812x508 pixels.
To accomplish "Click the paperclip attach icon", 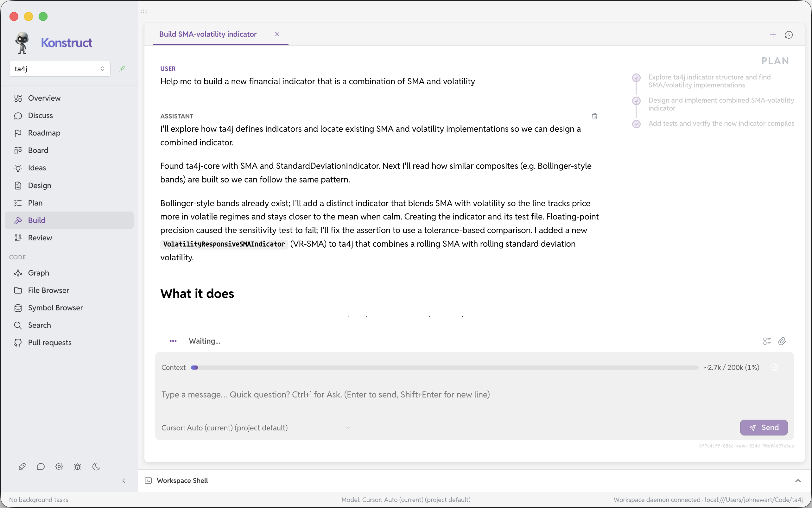I will (782, 341).
